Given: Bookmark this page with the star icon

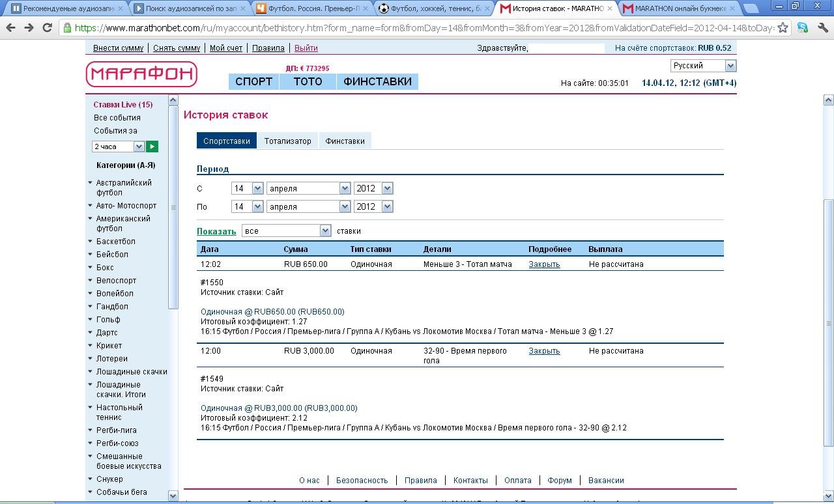Looking at the screenshot, I should (x=783, y=28).
